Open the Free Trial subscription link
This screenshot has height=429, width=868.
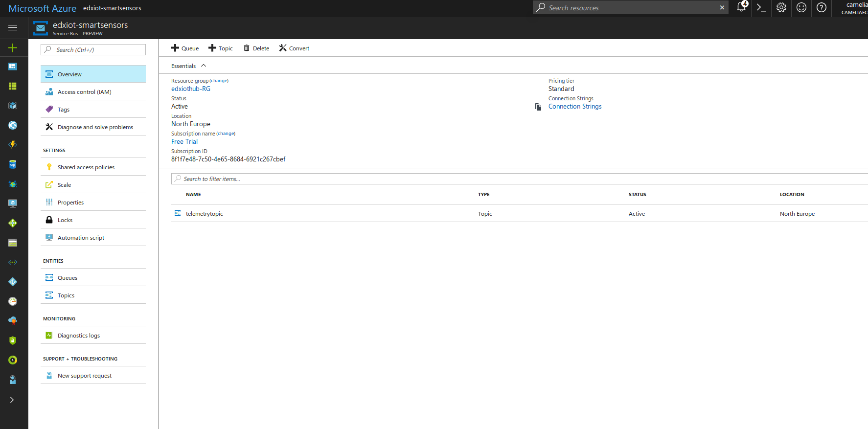[x=184, y=141]
